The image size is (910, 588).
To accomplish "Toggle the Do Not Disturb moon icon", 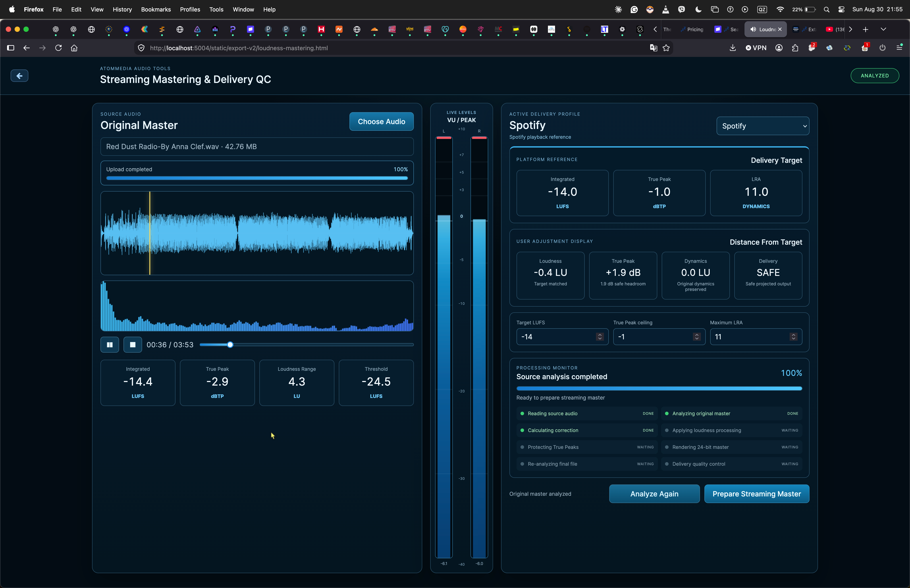I will [698, 10].
